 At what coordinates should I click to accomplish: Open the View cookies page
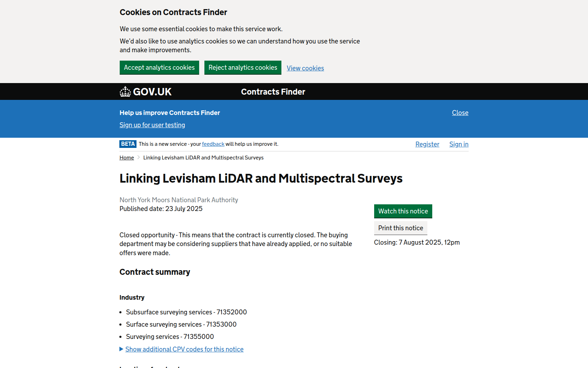[x=305, y=68]
